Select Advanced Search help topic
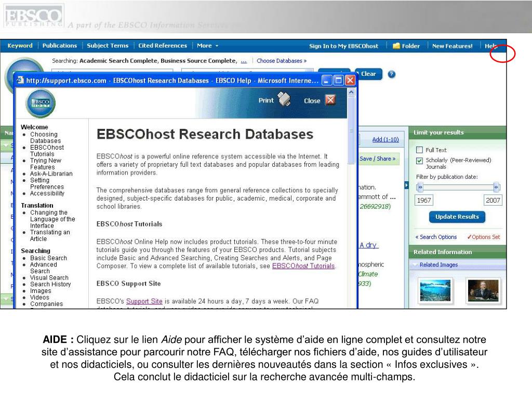Screen dimensions: 532x399 tap(44, 268)
